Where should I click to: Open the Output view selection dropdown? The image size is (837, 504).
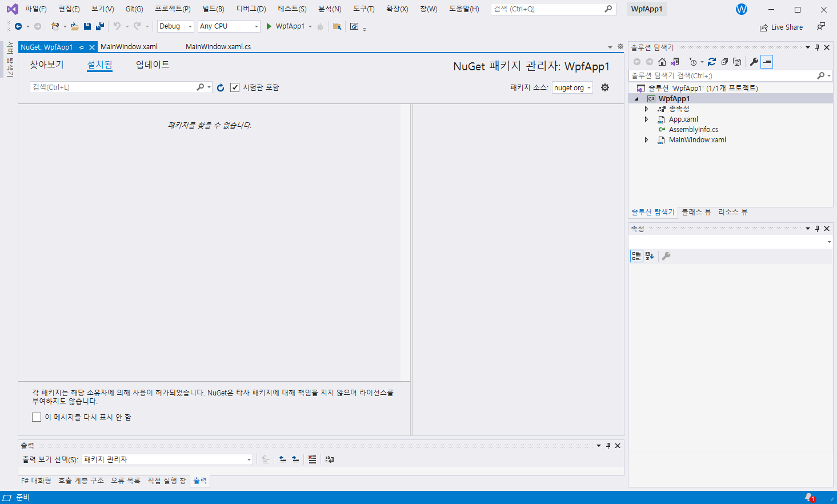coord(167,459)
